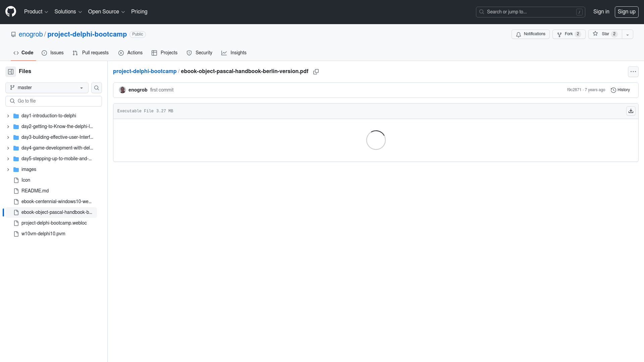Click the search files magnifier button
This screenshot has width=644, height=362.
point(97,88)
